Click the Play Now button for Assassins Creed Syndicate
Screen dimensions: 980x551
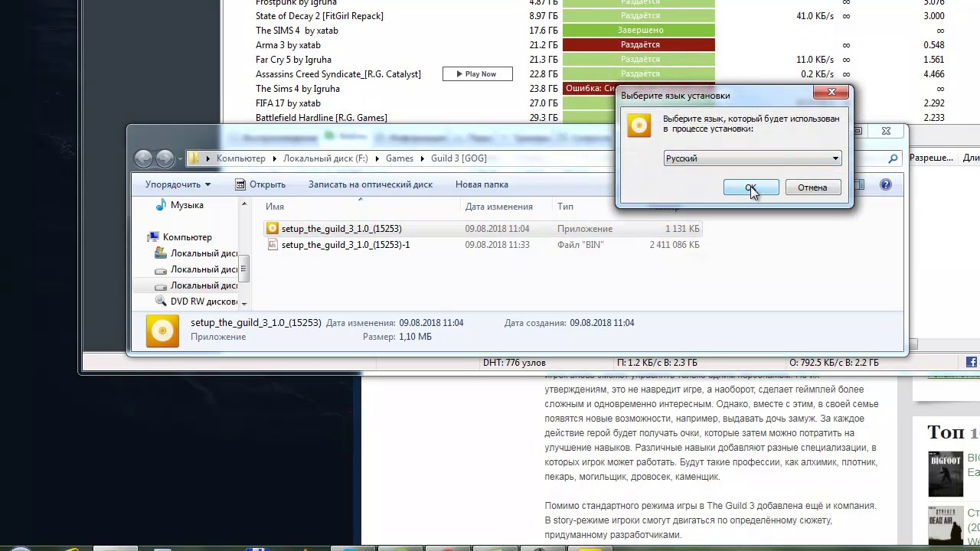pos(477,74)
